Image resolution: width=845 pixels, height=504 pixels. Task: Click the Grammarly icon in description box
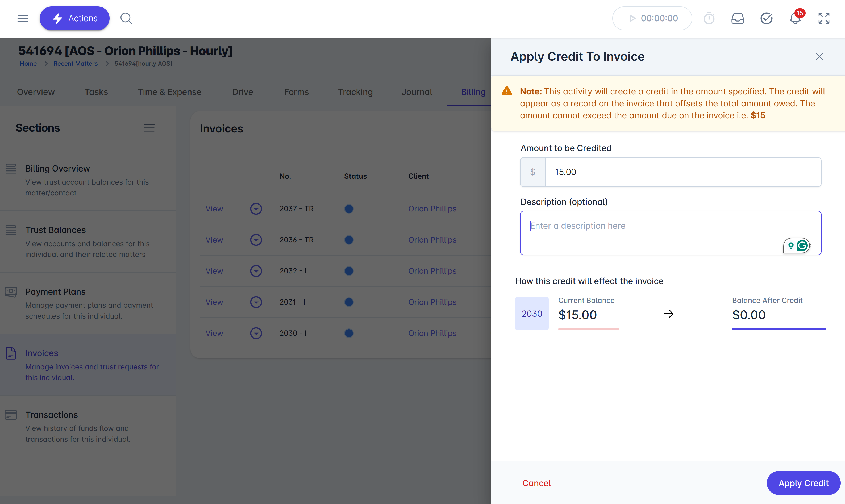pyautogui.click(x=802, y=245)
